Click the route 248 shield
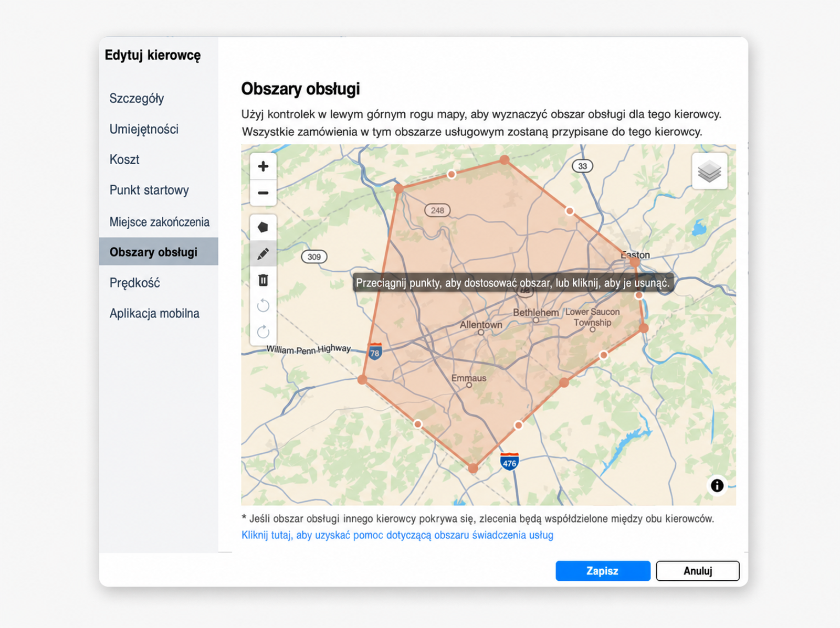 coord(437,210)
